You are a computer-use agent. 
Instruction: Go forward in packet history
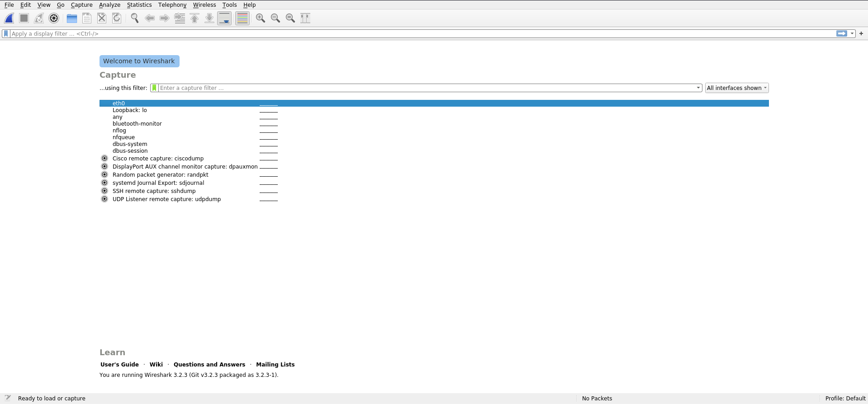pyautogui.click(x=165, y=18)
